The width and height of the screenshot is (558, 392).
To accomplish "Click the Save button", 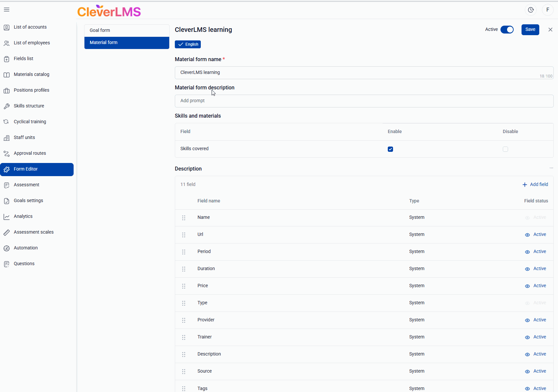I will pyautogui.click(x=530, y=30).
